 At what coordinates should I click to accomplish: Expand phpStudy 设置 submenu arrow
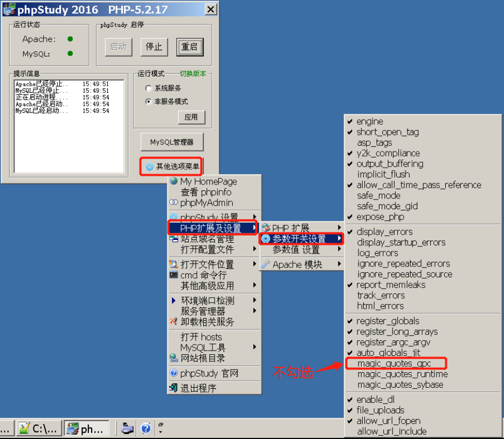click(254, 216)
